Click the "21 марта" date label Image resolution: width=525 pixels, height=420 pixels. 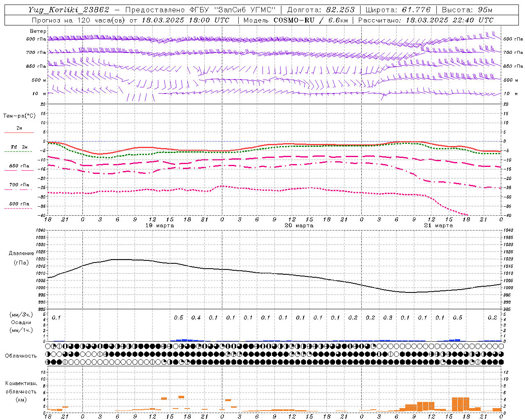[x=438, y=226]
